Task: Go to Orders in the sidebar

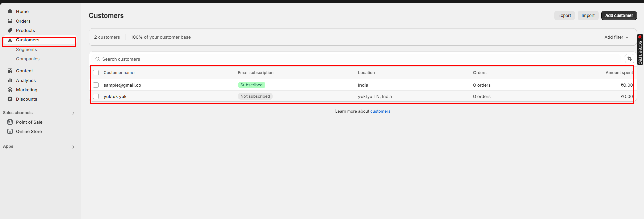Action: pos(23,21)
